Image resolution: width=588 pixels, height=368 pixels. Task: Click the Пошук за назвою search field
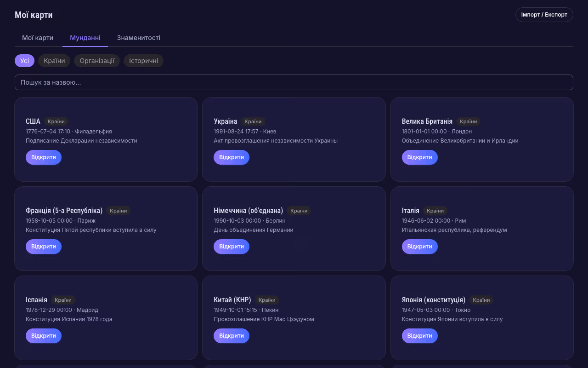[x=294, y=82]
